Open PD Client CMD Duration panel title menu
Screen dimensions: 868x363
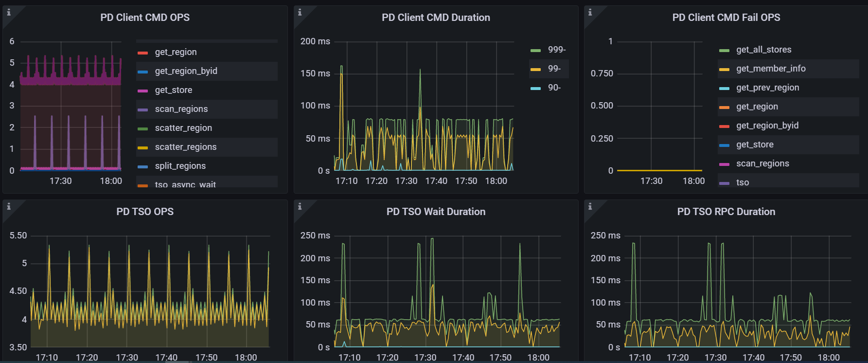[x=436, y=18]
